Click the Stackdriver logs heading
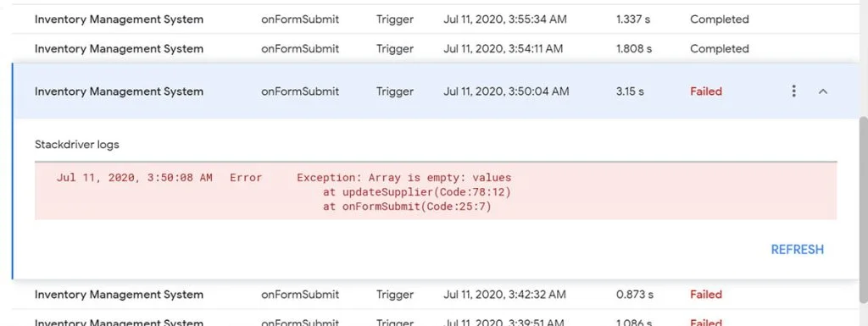Image resolution: width=868 pixels, height=326 pixels. (77, 145)
